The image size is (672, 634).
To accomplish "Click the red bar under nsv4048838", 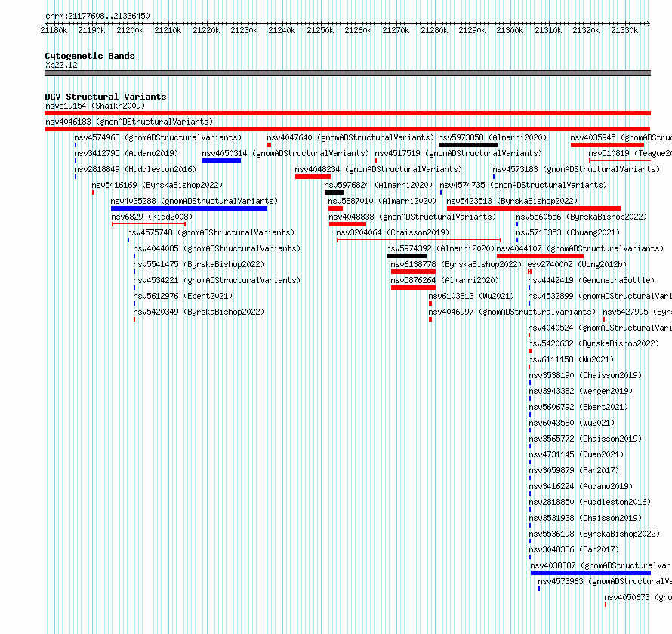I will 347,224.
